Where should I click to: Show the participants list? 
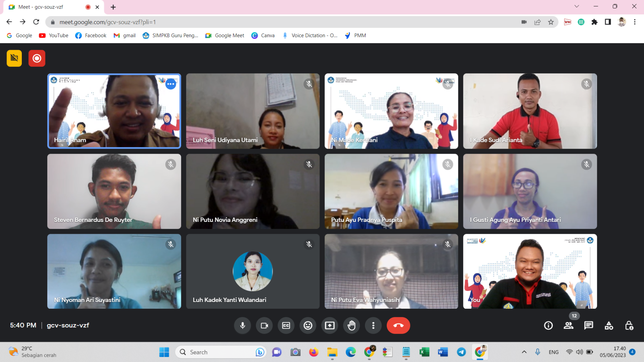click(568, 326)
